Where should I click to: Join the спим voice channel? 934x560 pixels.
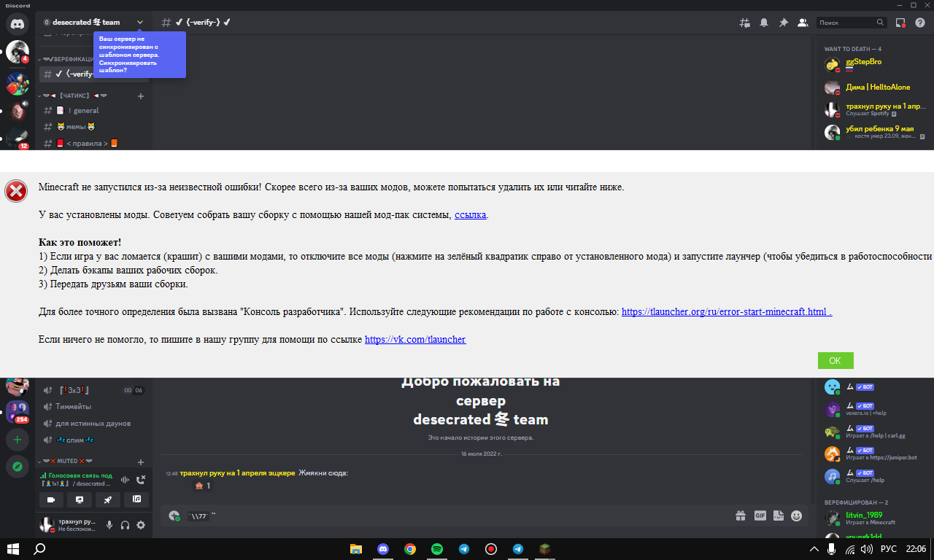[94, 440]
